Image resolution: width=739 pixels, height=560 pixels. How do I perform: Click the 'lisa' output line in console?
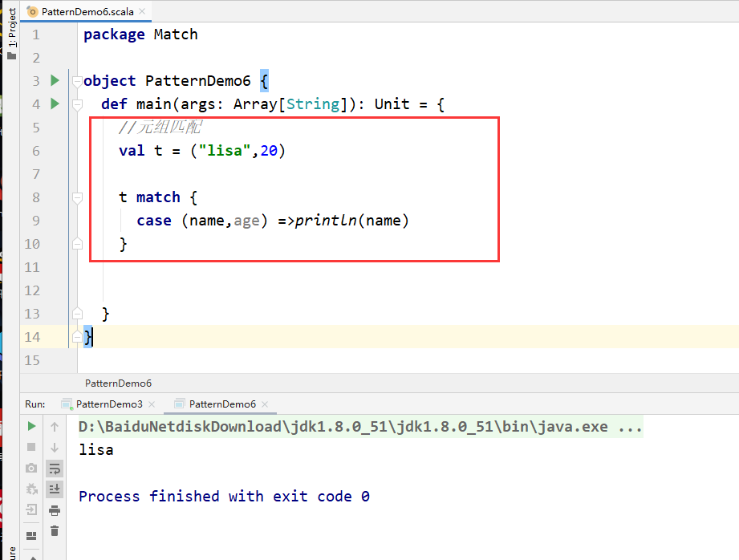(x=96, y=450)
